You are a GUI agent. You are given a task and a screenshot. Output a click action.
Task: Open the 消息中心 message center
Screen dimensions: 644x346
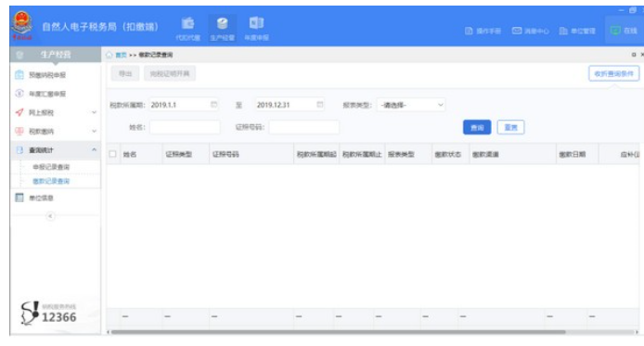pos(530,31)
